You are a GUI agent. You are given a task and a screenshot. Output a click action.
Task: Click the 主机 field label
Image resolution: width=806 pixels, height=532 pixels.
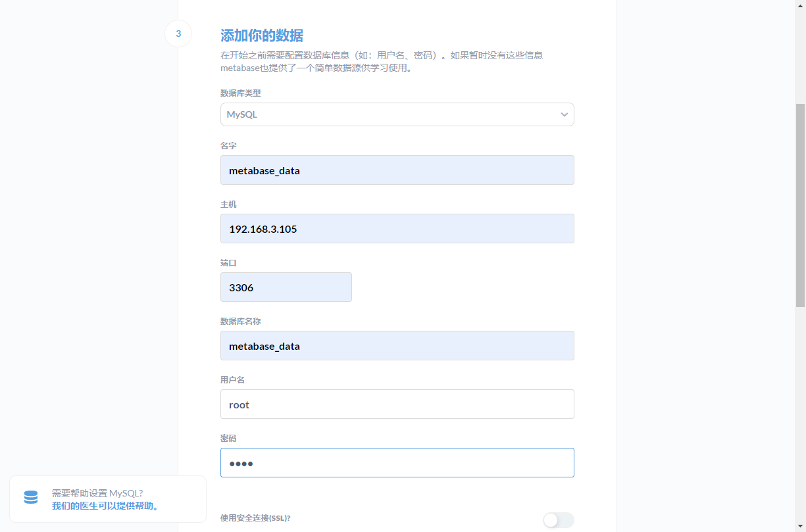point(228,204)
